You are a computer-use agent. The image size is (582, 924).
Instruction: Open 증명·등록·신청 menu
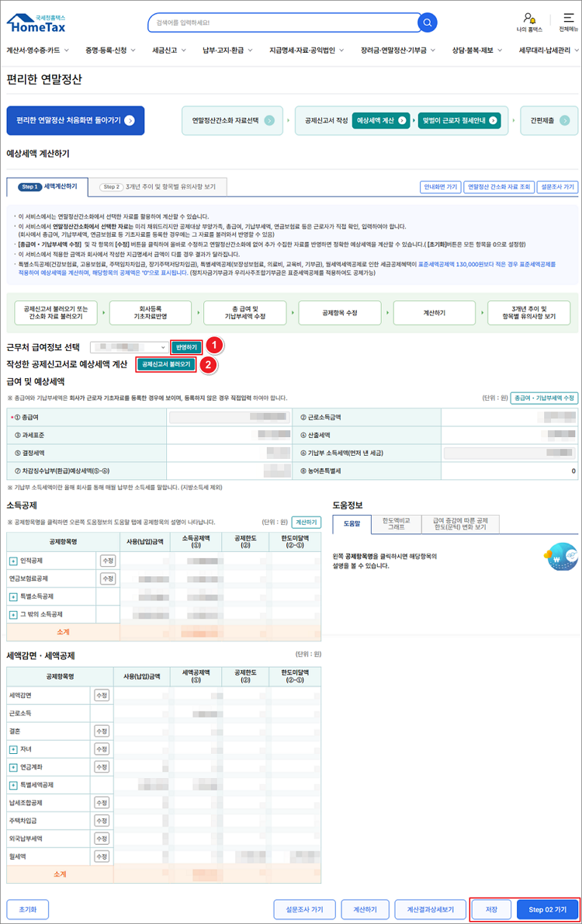pyautogui.click(x=110, y=50)
